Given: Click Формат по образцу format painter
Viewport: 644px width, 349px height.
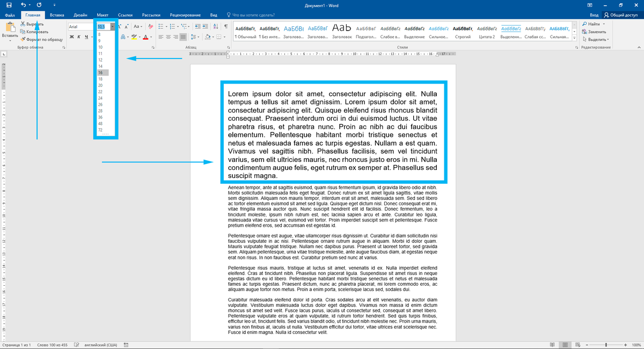Looking at the screenshot, I should click(x=41, y=39).
